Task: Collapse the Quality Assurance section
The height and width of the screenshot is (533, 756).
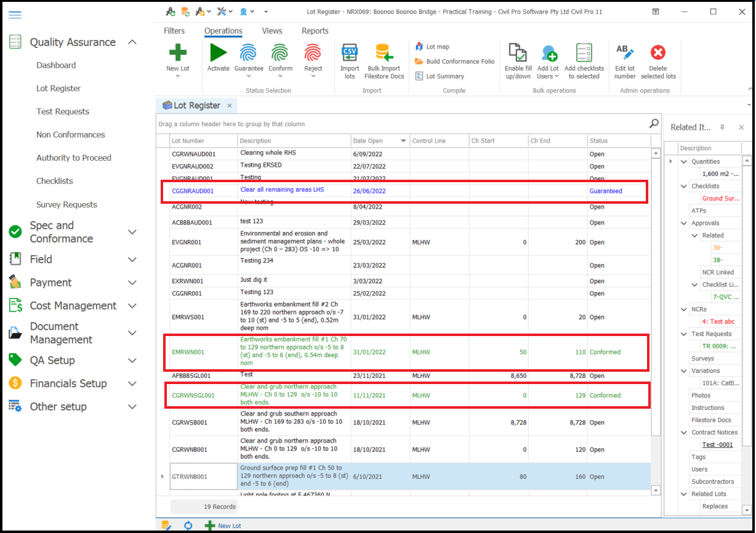Action: [132, 42]
